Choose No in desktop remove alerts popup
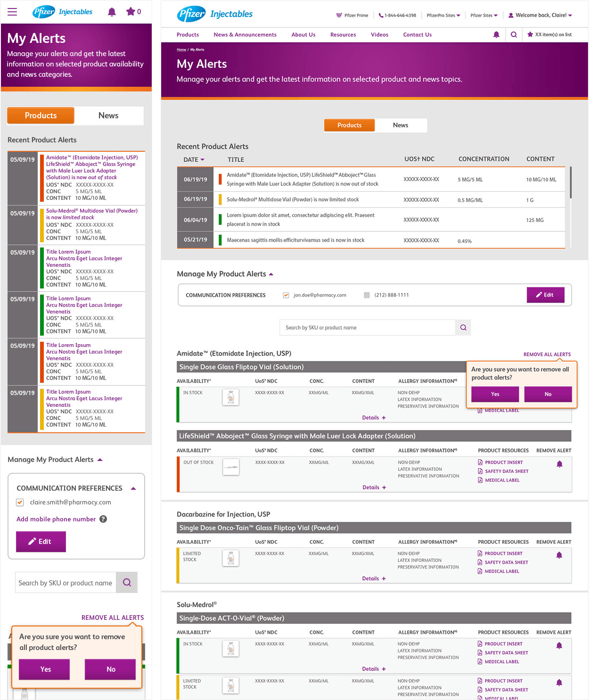This screenshot has width=589, height=700. point(548,394)
